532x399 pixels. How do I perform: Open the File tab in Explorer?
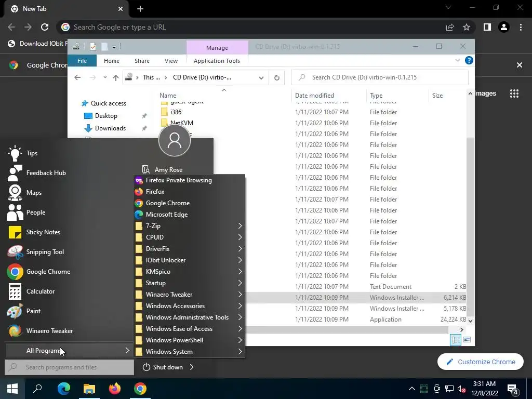[x=82, y=61]
